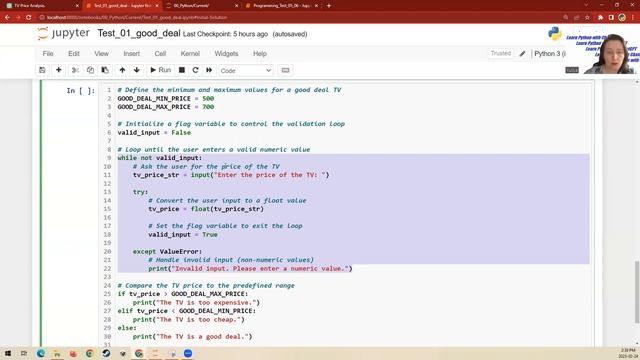Open Steam from taskbar
This screenshot has height=360, width=640.
[106, 353]
